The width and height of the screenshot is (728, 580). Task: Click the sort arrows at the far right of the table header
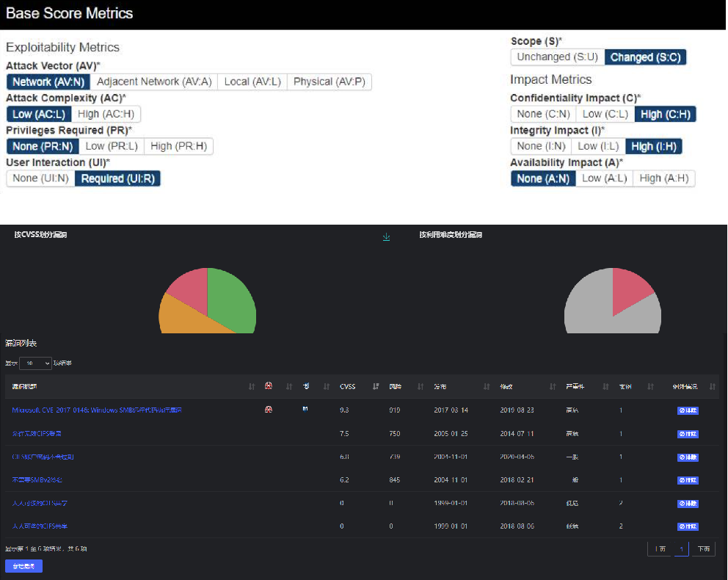pos(713,387)
